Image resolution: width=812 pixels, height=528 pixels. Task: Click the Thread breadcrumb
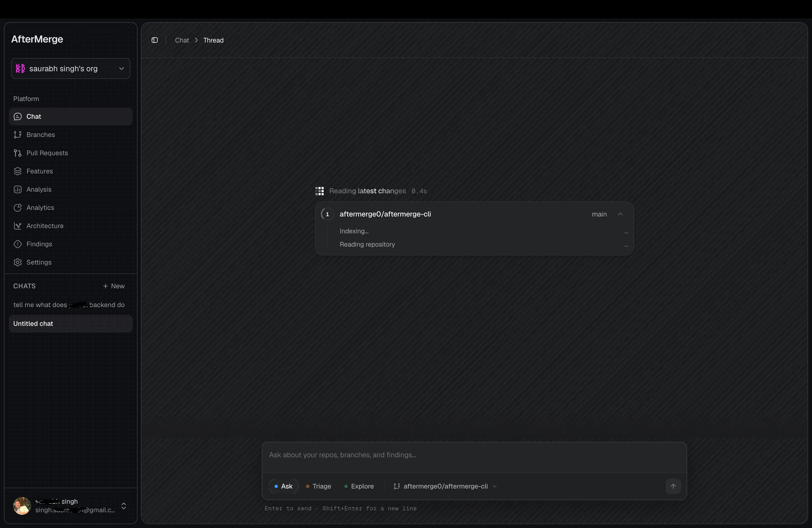tap(213, 40)
